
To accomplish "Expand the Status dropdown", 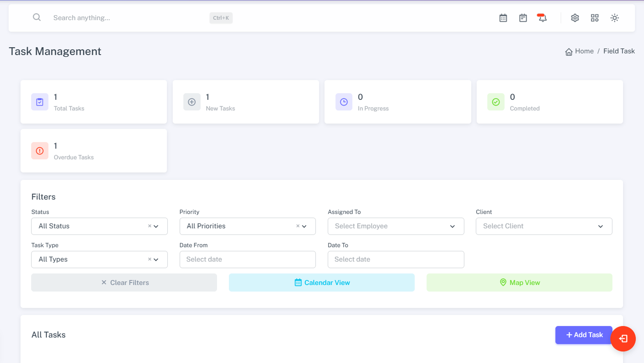I will (x=156, y=226).
